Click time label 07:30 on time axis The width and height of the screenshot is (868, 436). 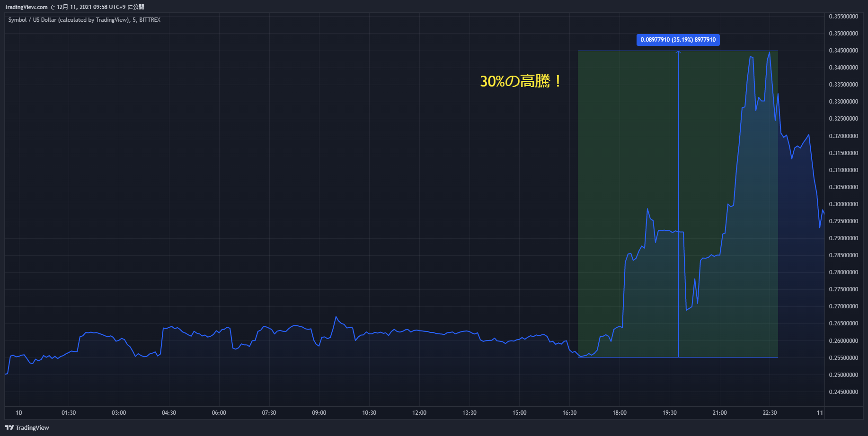pos(269,413)
